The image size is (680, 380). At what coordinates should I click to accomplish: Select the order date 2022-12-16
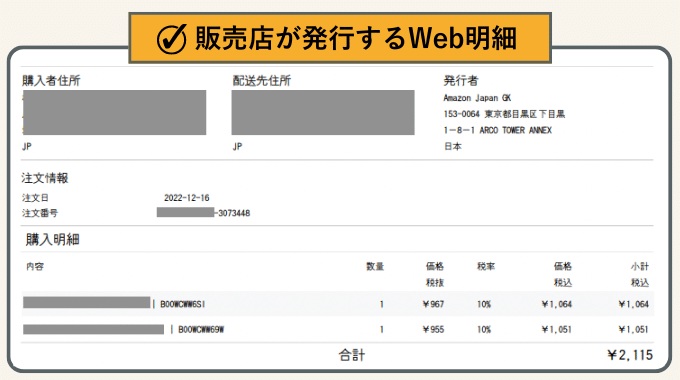[186, 198]
